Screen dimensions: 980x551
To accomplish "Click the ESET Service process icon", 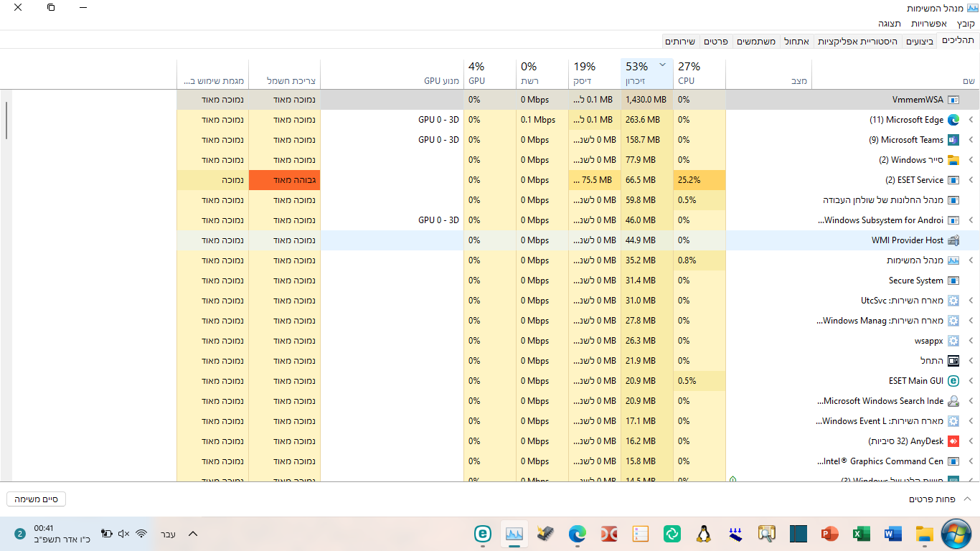I will pos(953,180).
